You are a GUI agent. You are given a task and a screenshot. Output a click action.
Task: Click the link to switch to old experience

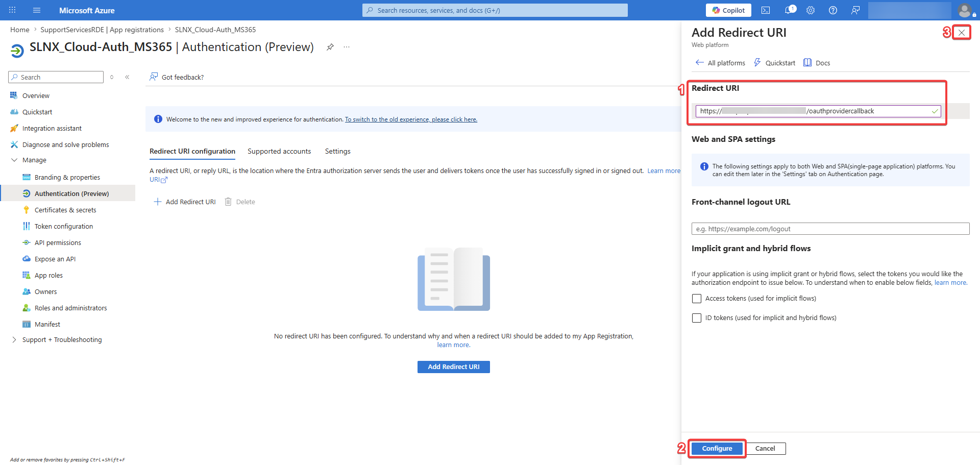[411, 119]
